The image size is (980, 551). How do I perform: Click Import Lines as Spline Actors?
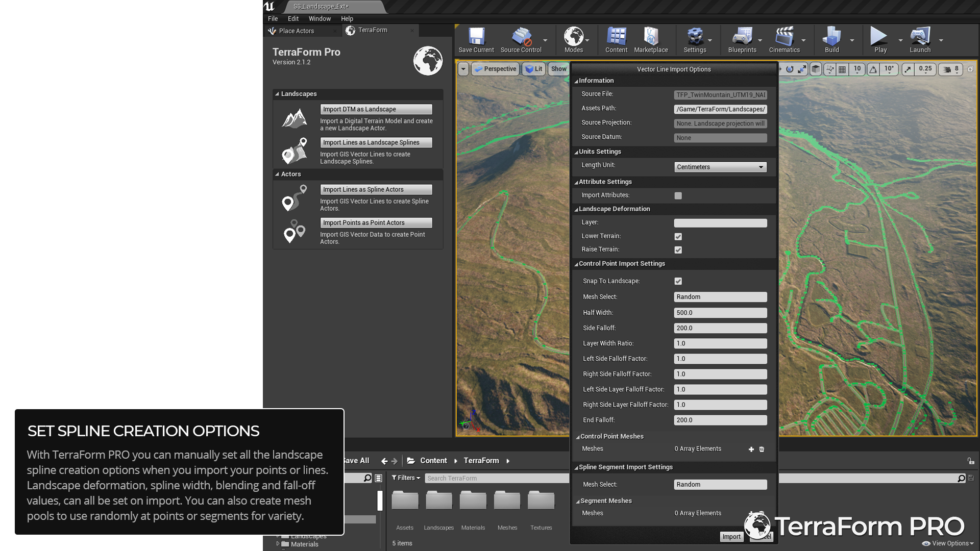(x=376, y=190)
